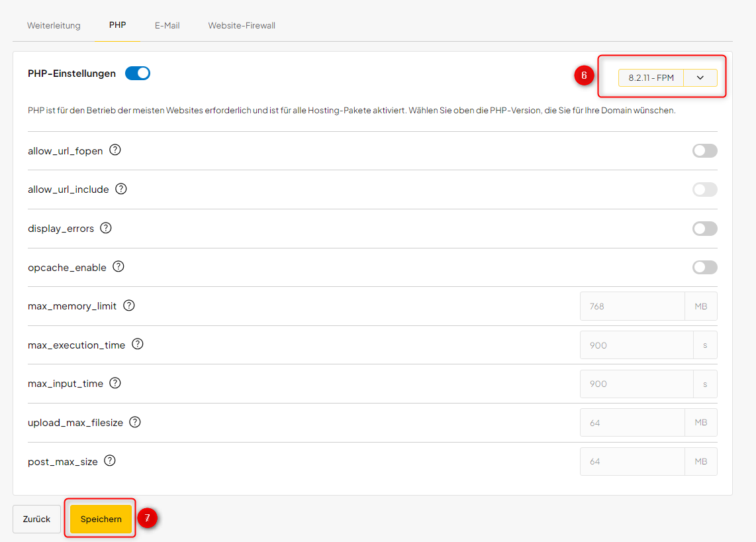Click the post_max_size label
The height and width of the screenshot is (542, 756).
click(x=63, y=462)
